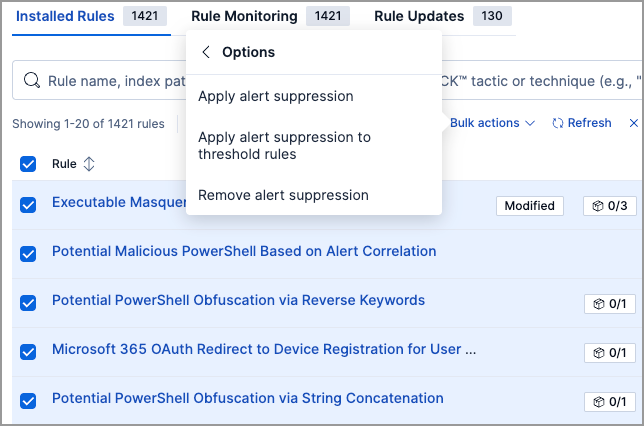Click the Rule column sort arrows
This screenshot has height=426, width=644.
click(x=89, y=164)
